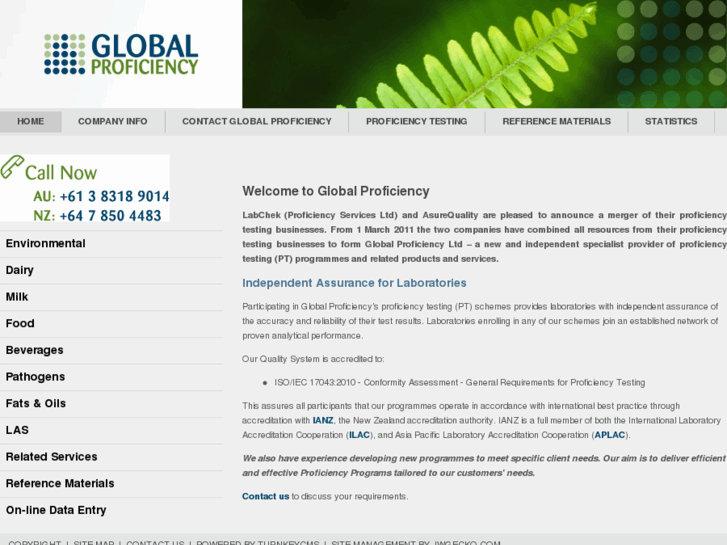Follow the APLAC hyperlink

(610, 435)
